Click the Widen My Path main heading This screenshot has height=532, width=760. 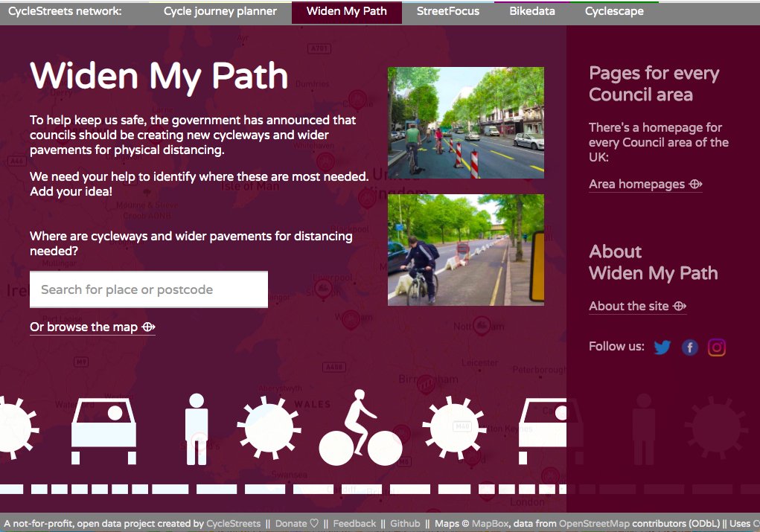[x=159, y=77]
